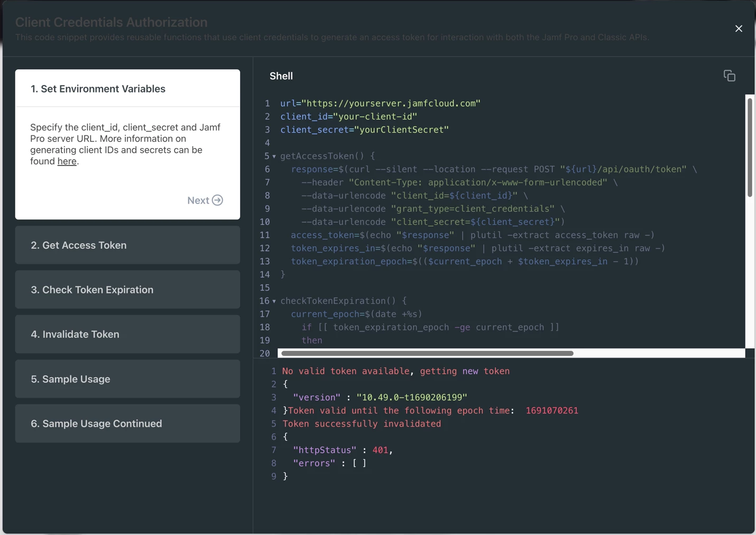Click the token_expiration_epoch line
Viewport: 756px width, 535px height.
[465, 262]
